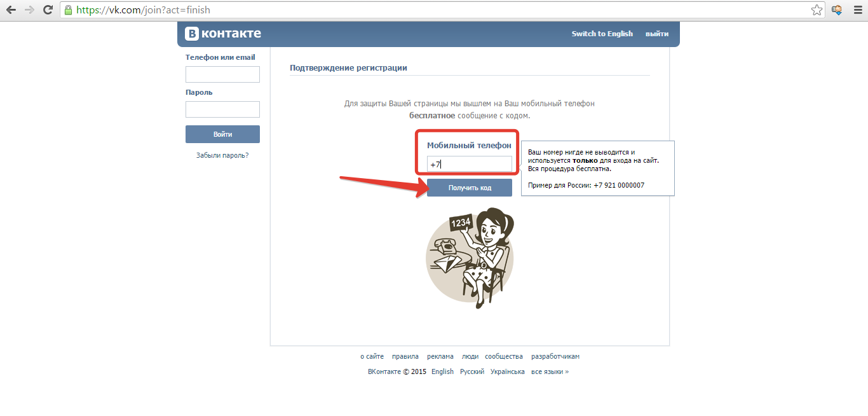Click выйти in the header

point(657,34)
